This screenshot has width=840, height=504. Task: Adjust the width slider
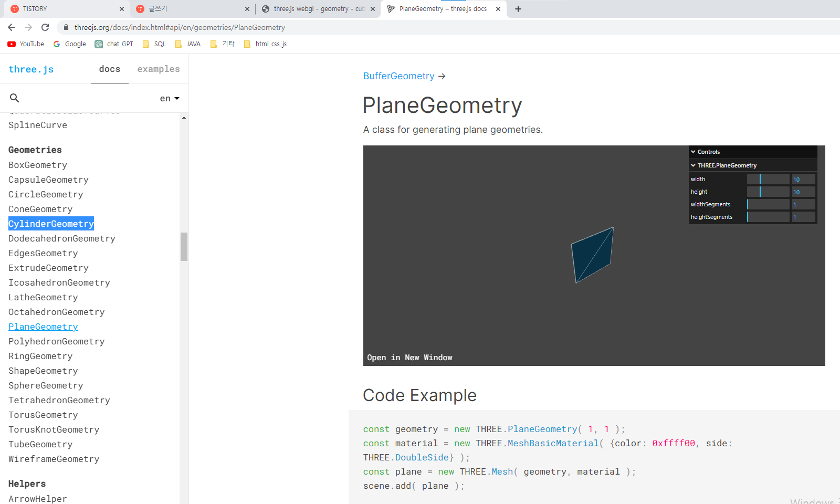point(768,179)
